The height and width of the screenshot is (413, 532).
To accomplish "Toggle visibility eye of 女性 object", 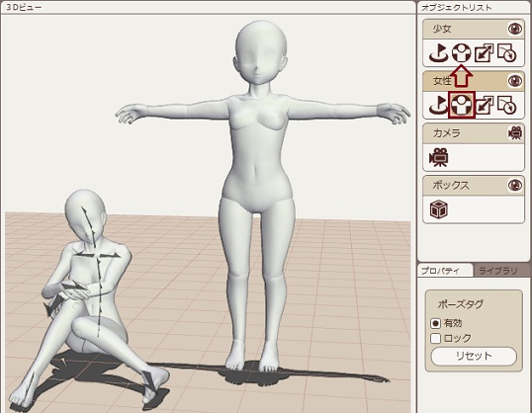I will click(x=515, y=81).
